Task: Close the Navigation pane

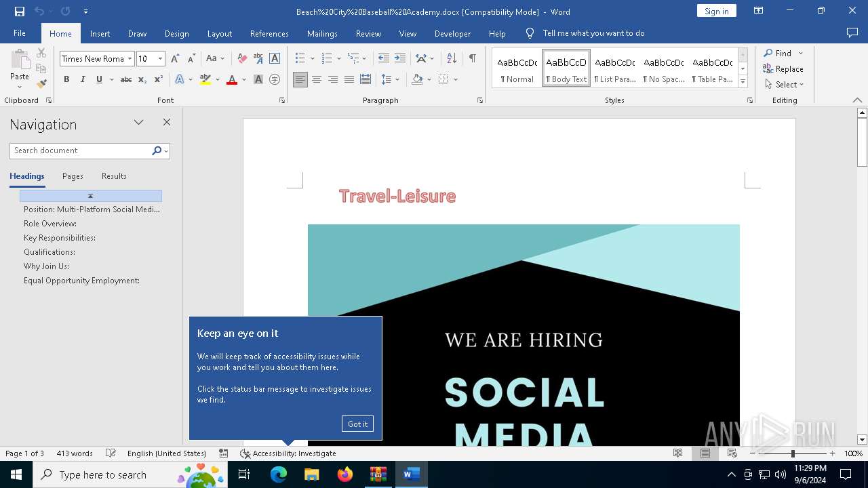Action: coord(167,123)
